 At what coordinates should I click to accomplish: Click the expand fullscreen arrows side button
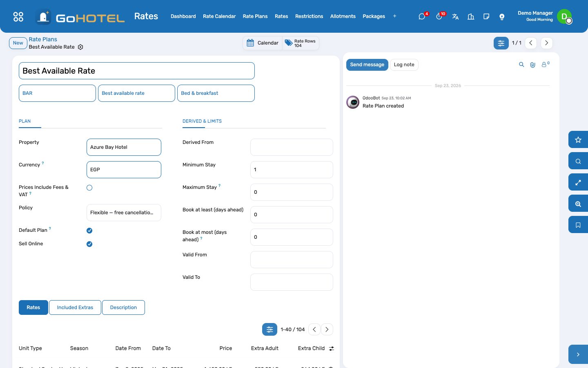[578, 182]
